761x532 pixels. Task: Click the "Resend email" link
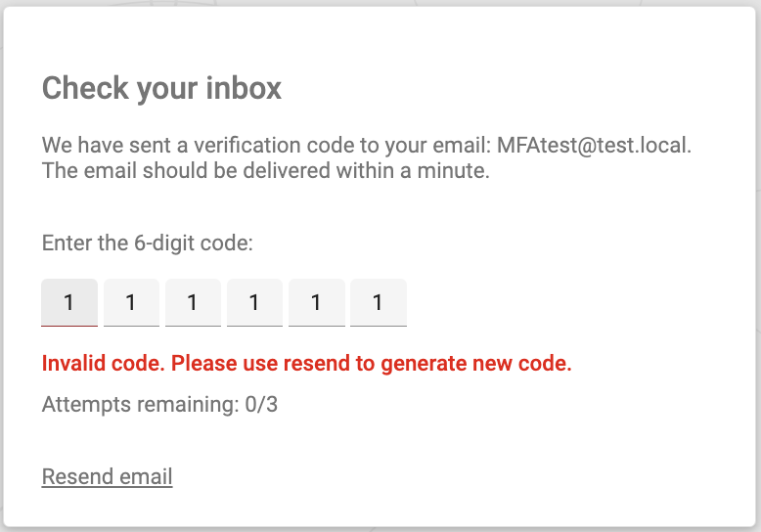pos(107,477)
